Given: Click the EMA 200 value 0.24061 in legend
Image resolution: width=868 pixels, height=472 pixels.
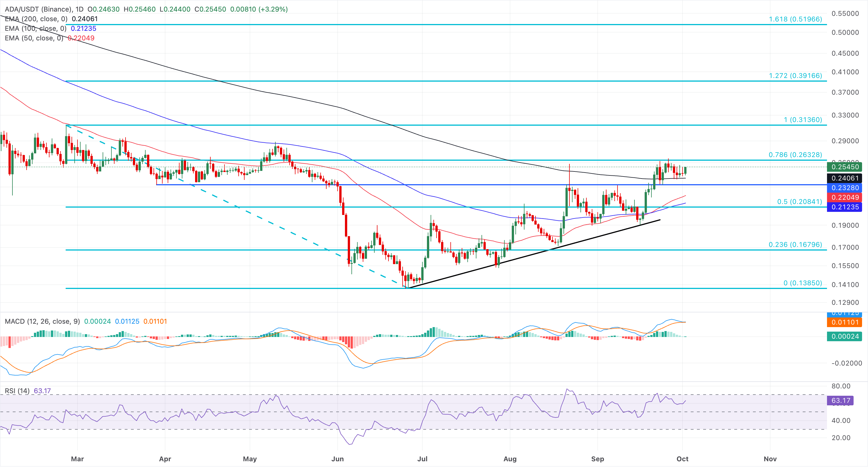Looking at the screenshot, I should (85, 19).
